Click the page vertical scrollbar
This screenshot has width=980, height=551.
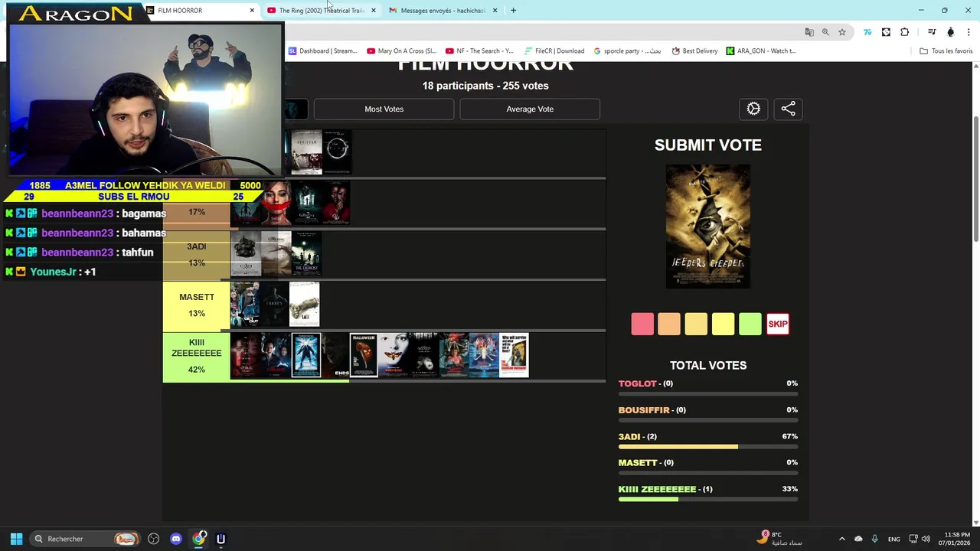[975, 180]
